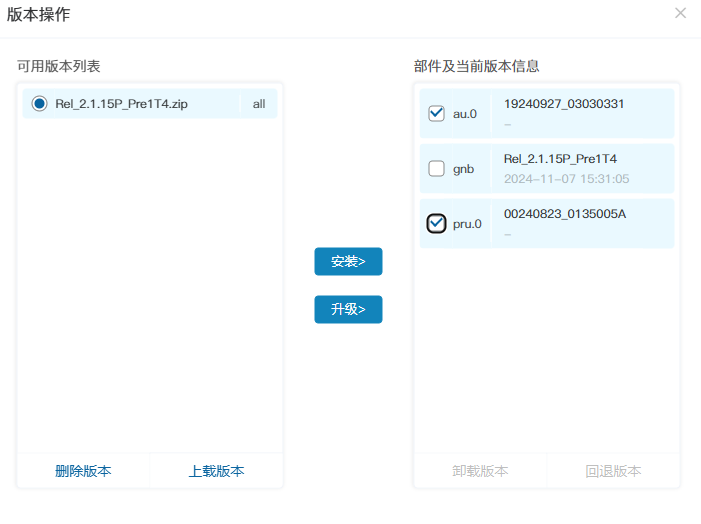
Task: Select version text 19240927_03030331
Action: (564, 104)
